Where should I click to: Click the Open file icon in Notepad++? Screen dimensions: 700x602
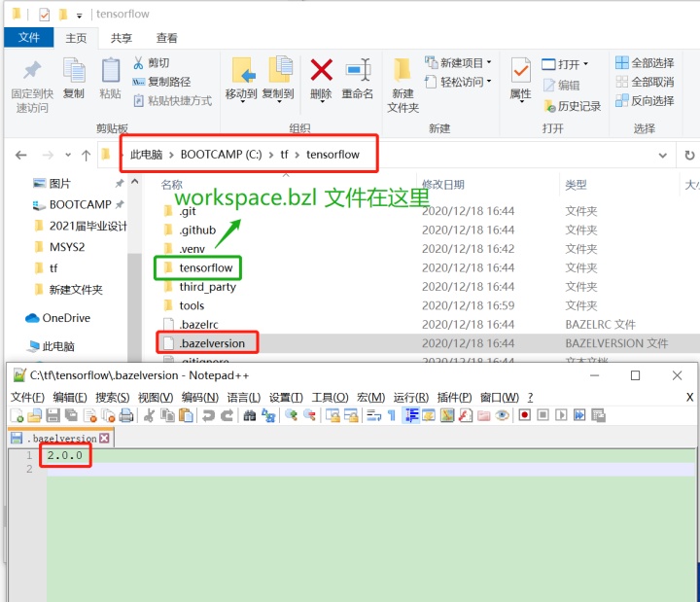point(34,416)
